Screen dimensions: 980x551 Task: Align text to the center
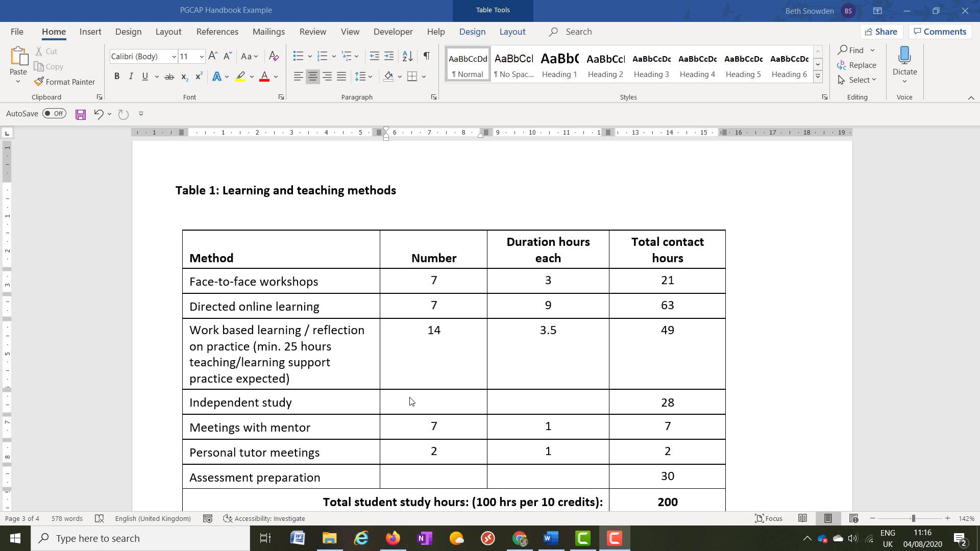click(x=312, y=77)
